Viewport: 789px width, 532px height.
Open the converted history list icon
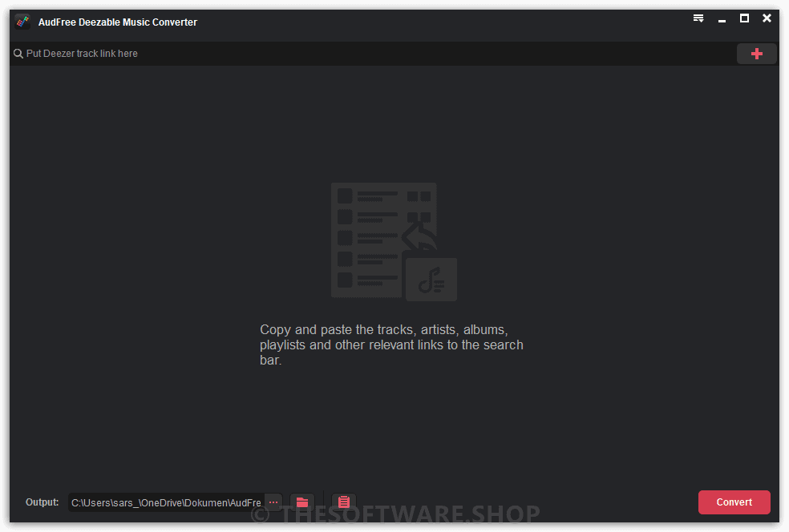pyautogui.click(x=344, y=502)
